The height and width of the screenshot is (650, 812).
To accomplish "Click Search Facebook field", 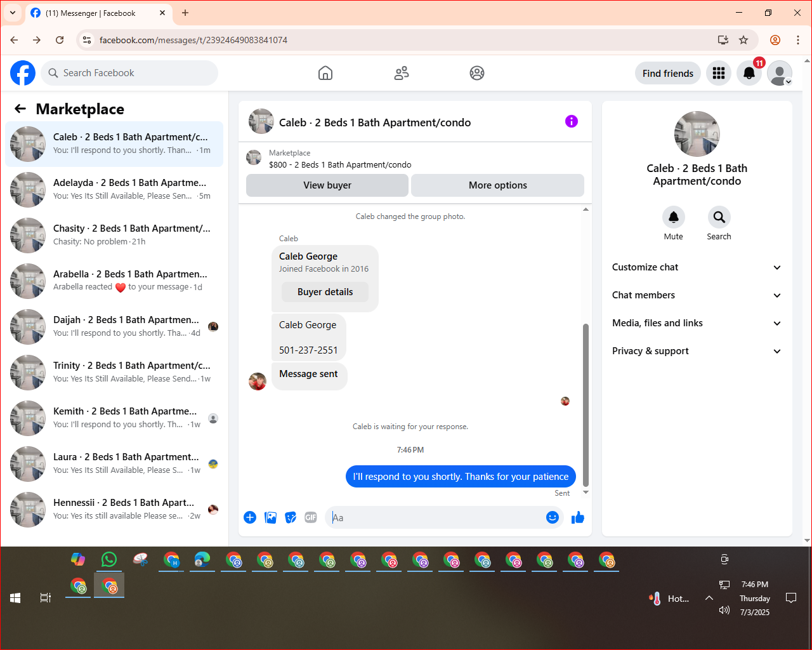I will pos(129,73).
